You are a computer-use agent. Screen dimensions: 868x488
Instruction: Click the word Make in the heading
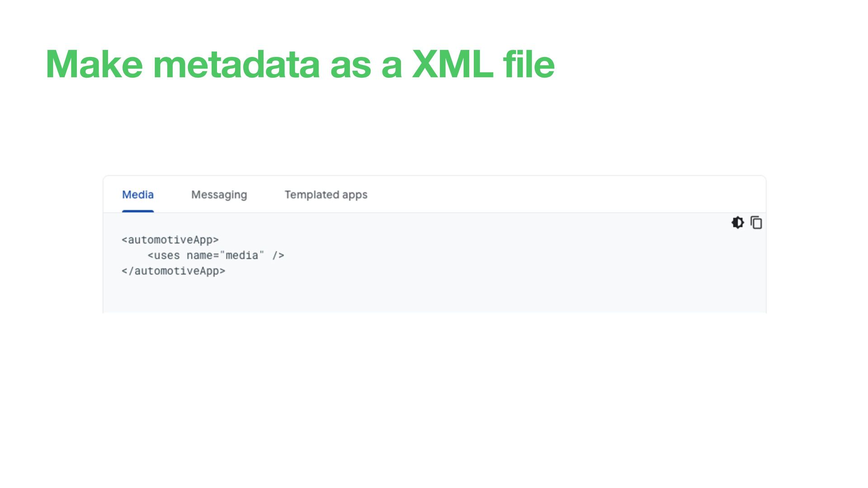94,64
